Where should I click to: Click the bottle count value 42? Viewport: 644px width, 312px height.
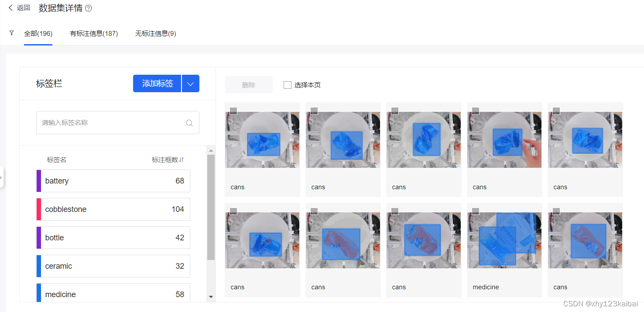point(180,238)
